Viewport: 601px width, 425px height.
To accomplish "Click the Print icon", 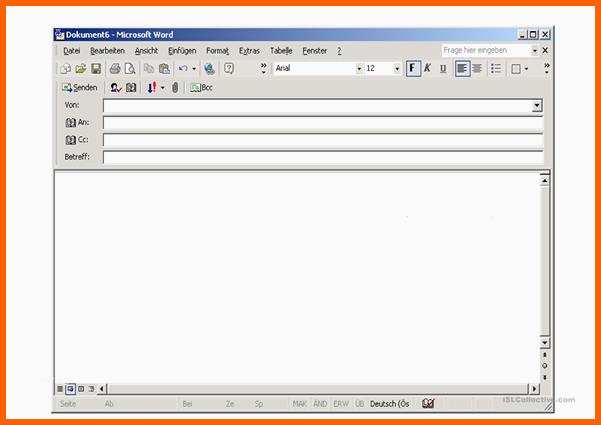I will pyautogui.click(x=115, y=69).
